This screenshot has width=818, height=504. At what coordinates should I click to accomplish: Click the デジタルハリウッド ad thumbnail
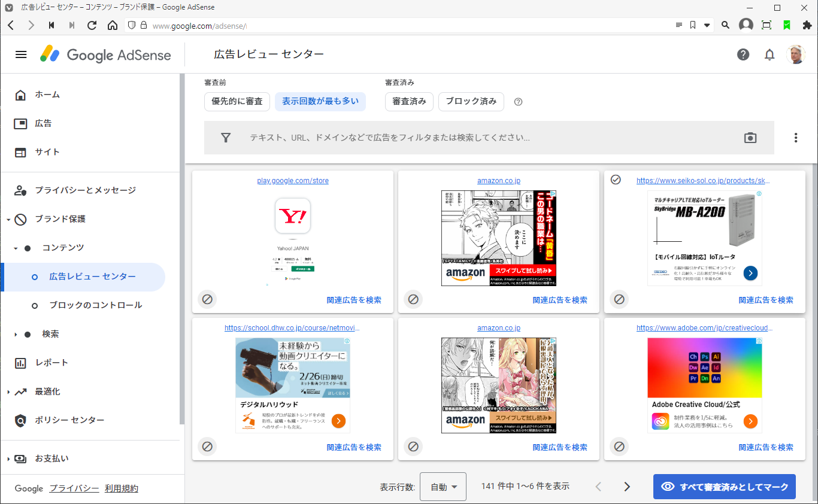tap(293, 385)
